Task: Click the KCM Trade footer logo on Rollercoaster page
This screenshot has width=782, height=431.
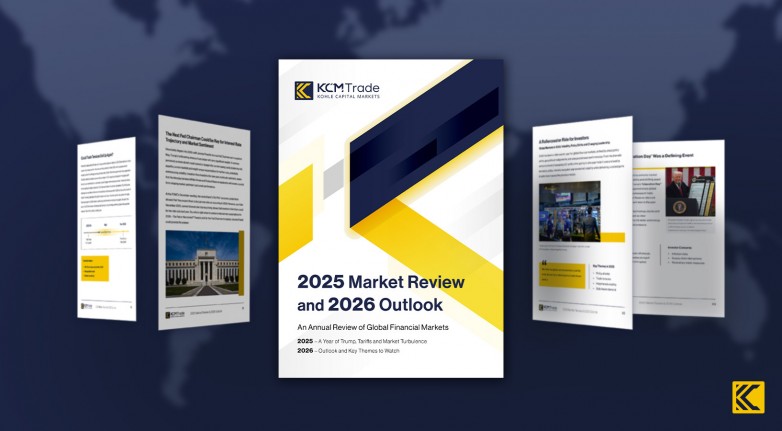Action: pos(548,308)
